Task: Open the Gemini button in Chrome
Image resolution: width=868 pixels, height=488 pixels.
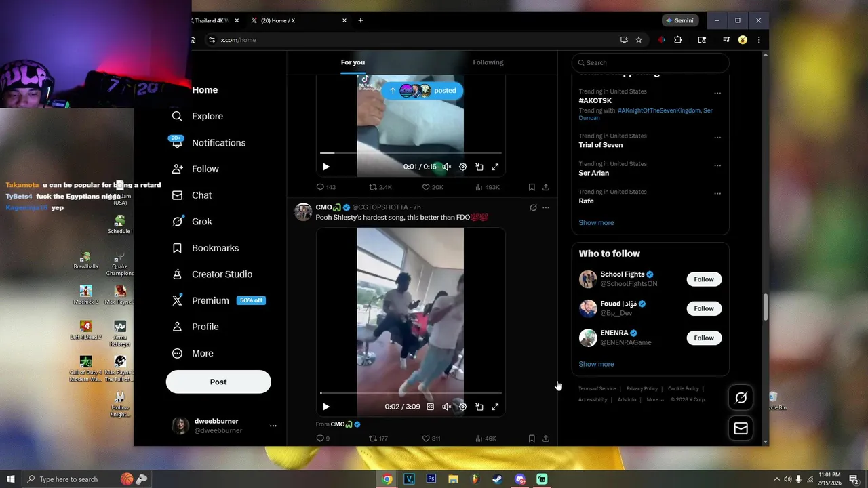Action: pyautogui.click(x=680, y=20)
